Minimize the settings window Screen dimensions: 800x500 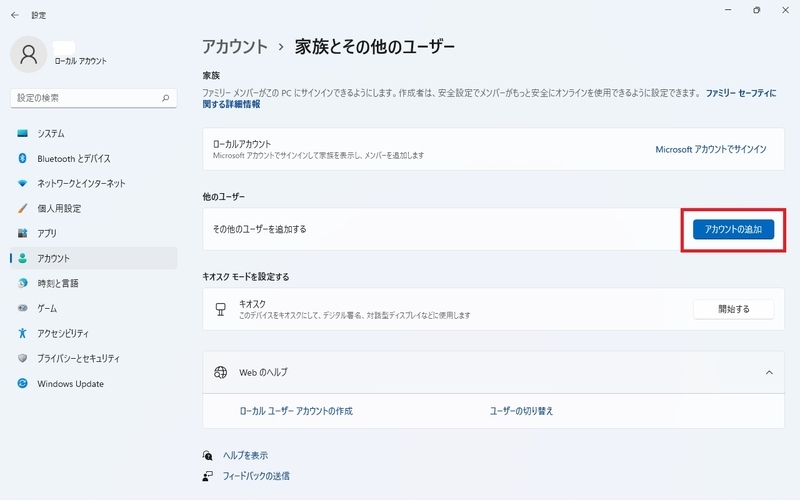tap(728, 10)
